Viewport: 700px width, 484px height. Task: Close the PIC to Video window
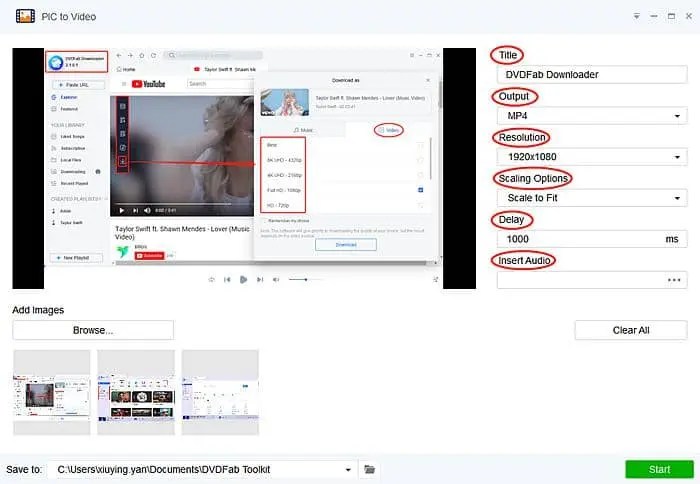pyautogui.click(x=689, y=16)
